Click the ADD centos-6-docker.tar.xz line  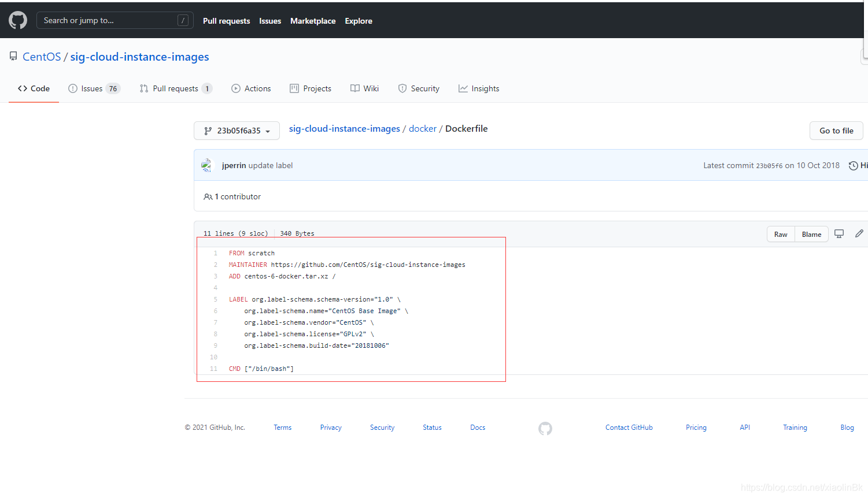pos(282,276)
